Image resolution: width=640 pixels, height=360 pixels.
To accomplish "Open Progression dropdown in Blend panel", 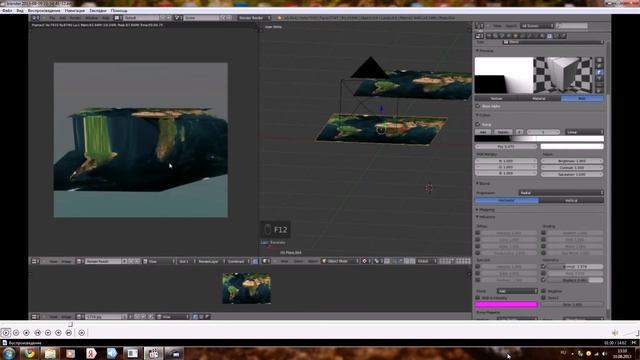I will [x=561, y=193].
